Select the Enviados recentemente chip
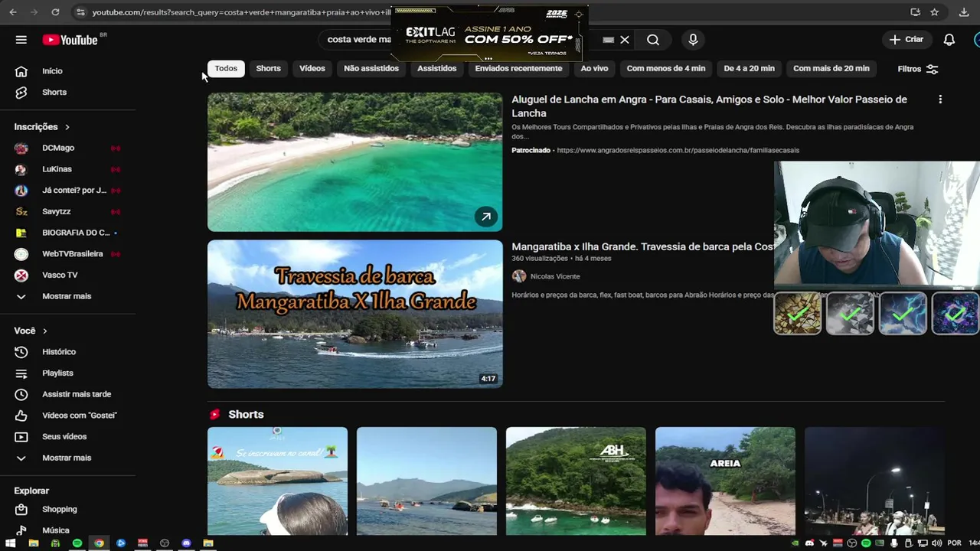The height and width of the screenshot is (551, 980). [x=518, y=68]
